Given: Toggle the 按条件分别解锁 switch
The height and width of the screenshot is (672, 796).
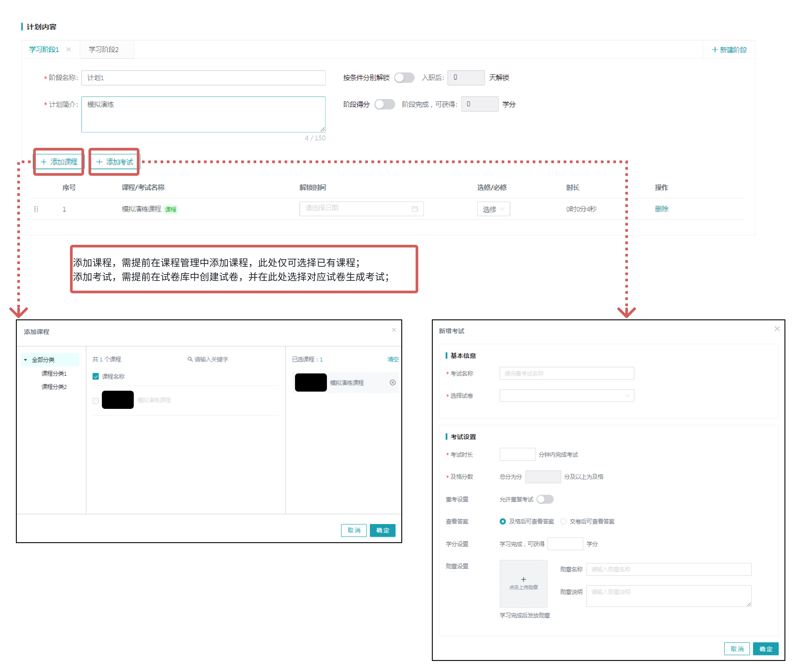Looking at the screenshot, I should pyautogui.click(x=404, y=78).
